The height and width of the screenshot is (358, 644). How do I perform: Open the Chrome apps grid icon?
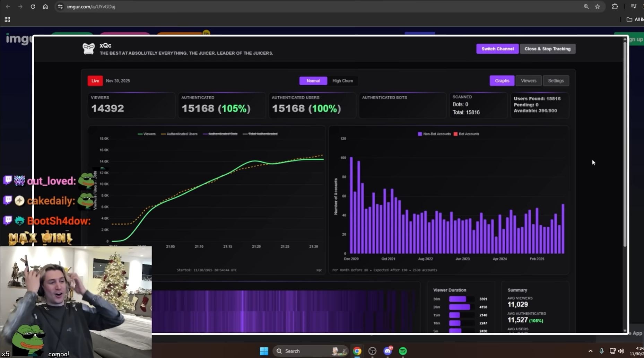(7, 20)
